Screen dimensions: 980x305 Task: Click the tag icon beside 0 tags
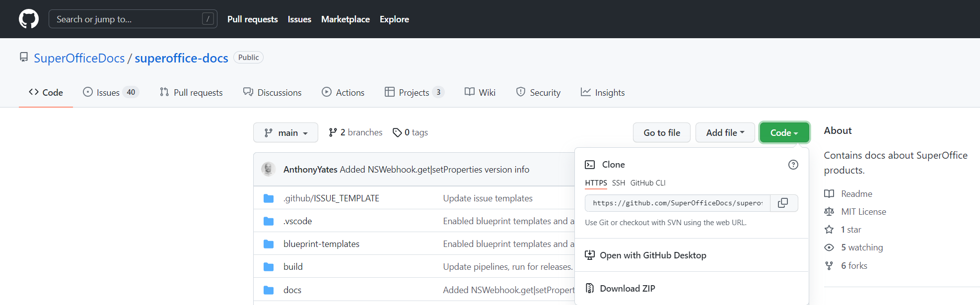(x=397, y=132)
